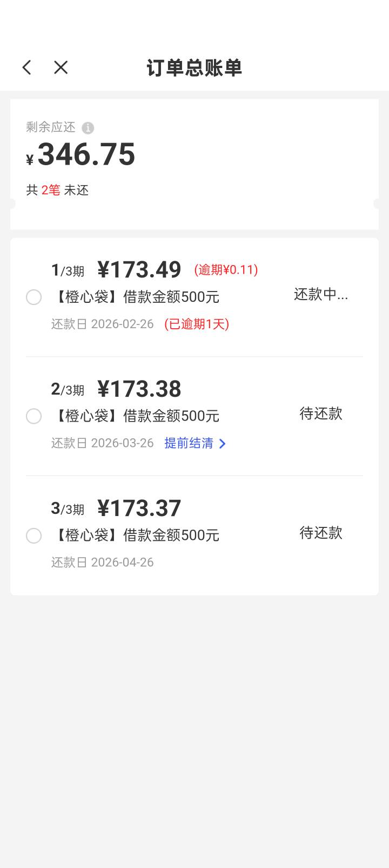Tap the back arrow icon
Viewport: 389px width, 868px height.
[x=27, y=67]
